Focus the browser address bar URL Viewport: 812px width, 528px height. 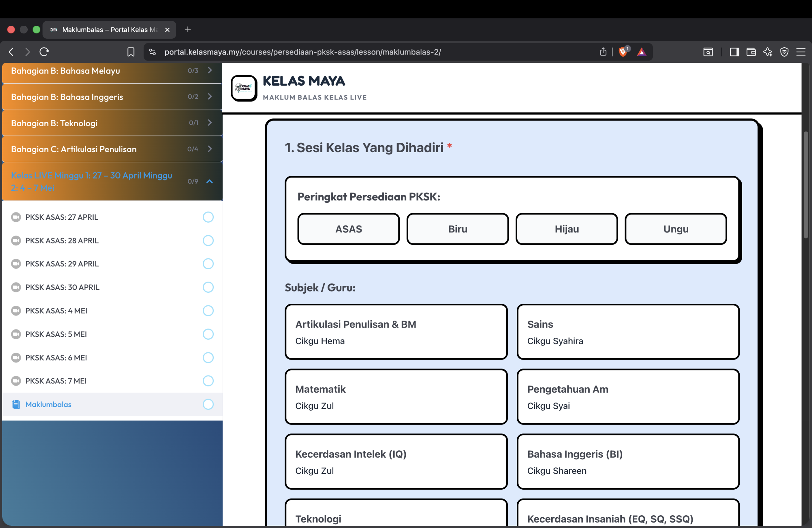pos(303,52)
